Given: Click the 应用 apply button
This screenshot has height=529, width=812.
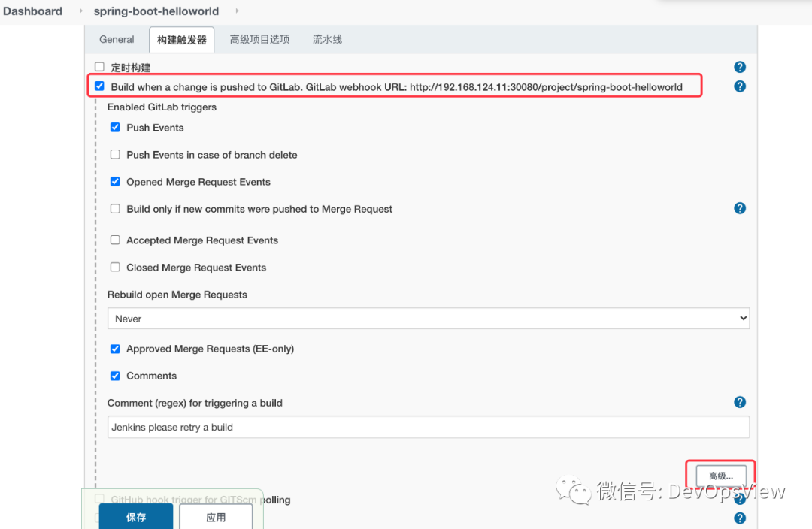Looking at the screenshot, I should tap(216, 517).
